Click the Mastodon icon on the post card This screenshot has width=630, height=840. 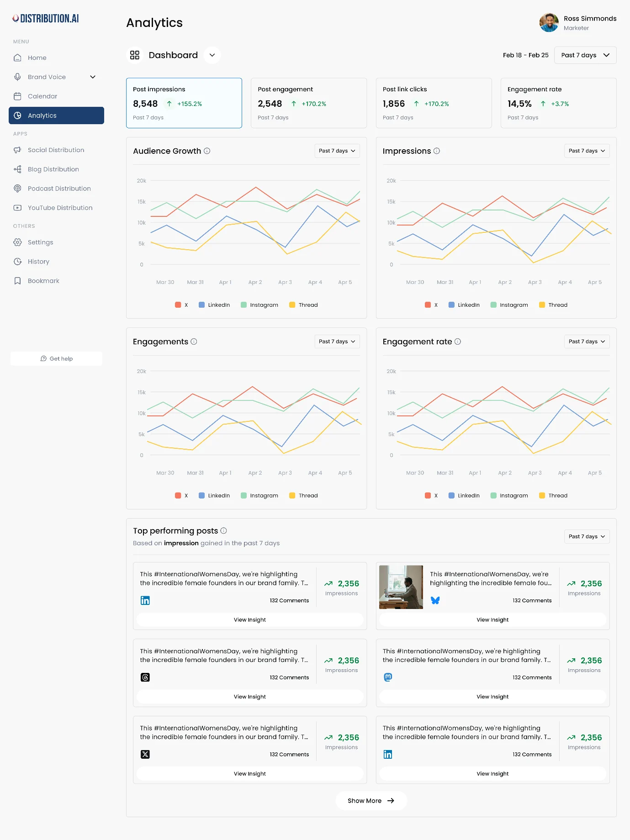[x=388, y=677]
